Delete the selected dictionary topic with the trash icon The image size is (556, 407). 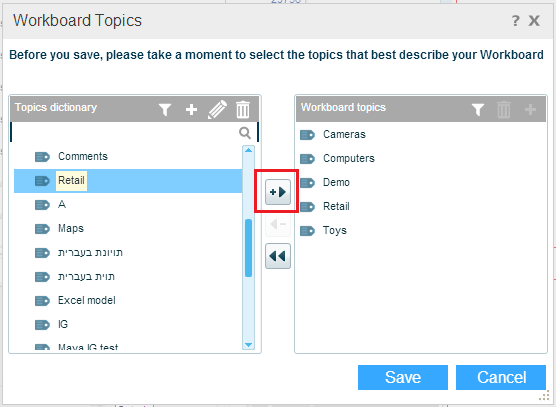click(x=243, y=109)
